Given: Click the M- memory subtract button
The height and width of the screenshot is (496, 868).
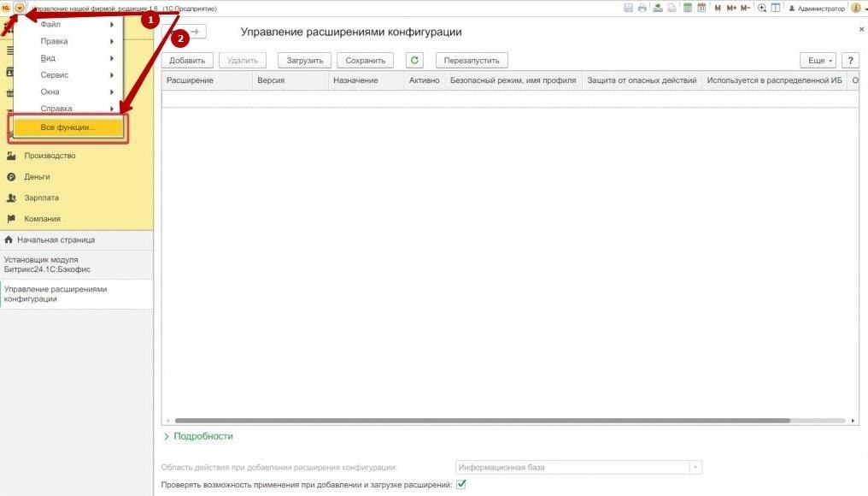Looking at the screenshot, I should pyautogui.click(x=745, y=8).
